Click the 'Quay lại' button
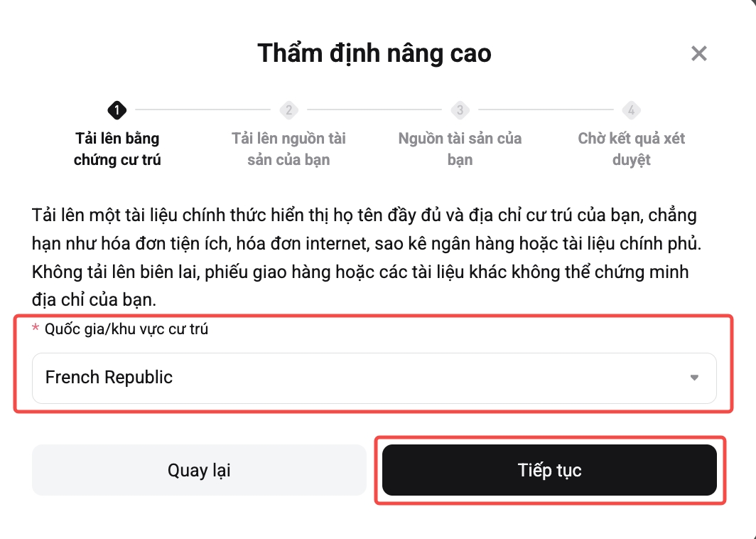Viewport: 756px width, 539px height. pos(199,470)
